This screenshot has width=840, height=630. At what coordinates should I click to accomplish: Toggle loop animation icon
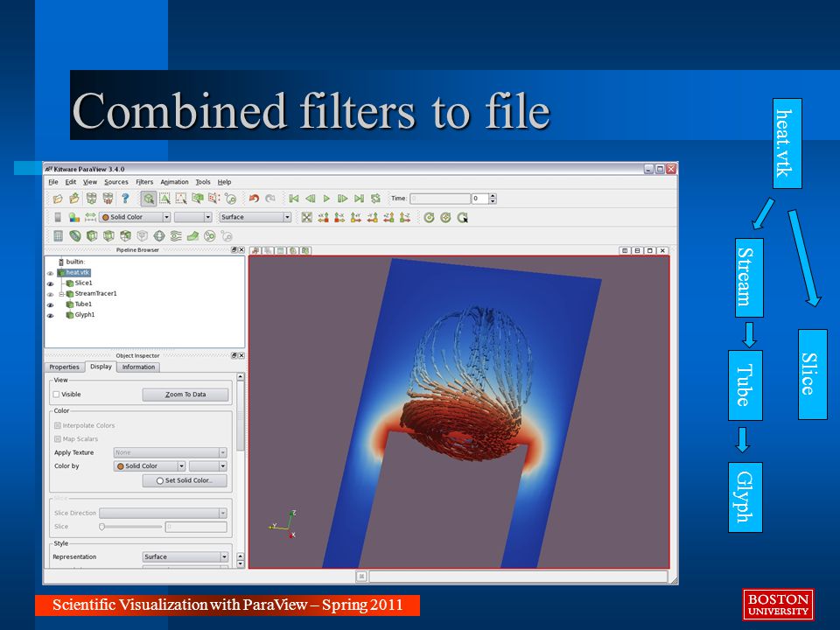[375, 199]
